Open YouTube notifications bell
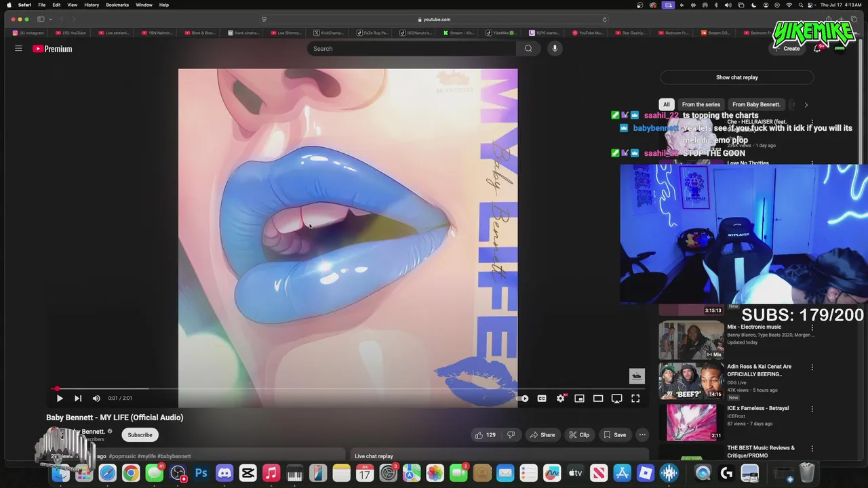The height and width of the screenshot is (488, 868). point(817,49)
